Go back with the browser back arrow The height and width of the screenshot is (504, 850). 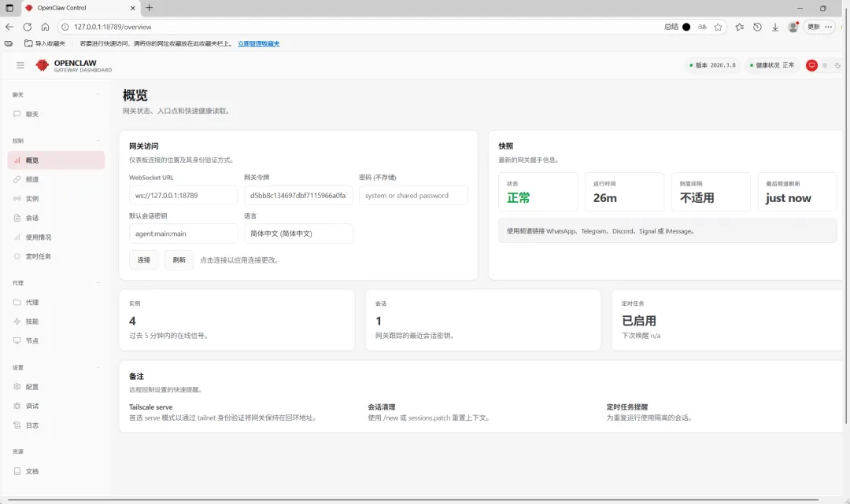9,27
